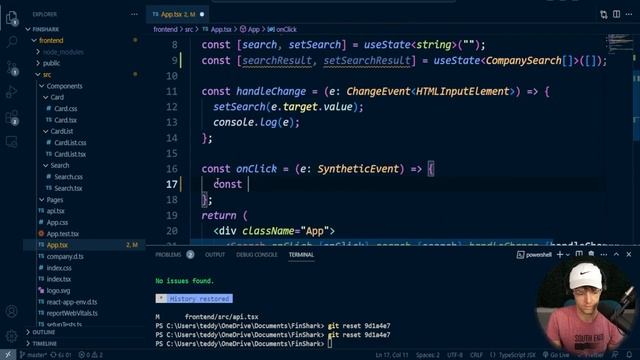Open the launch profile dropdown arrow
The width and height of the screenshot is (640, 360).
(x=568, y=255)
